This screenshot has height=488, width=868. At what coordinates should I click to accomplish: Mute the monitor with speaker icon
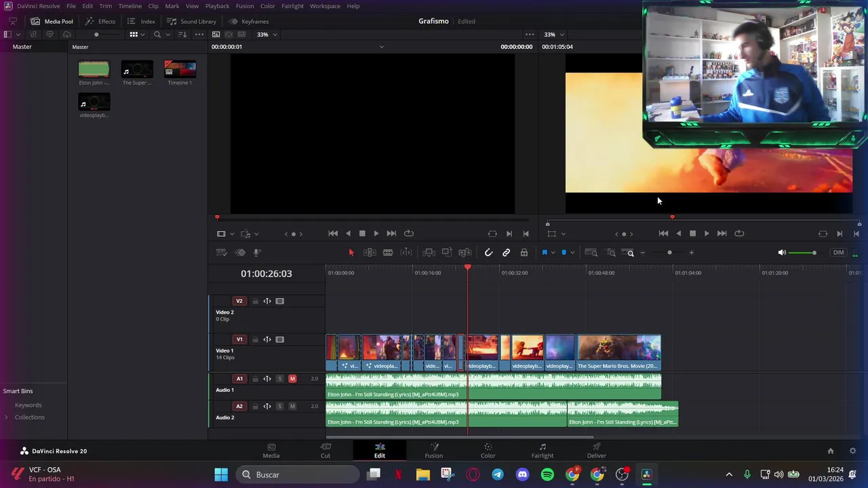(x=782, y=253)
